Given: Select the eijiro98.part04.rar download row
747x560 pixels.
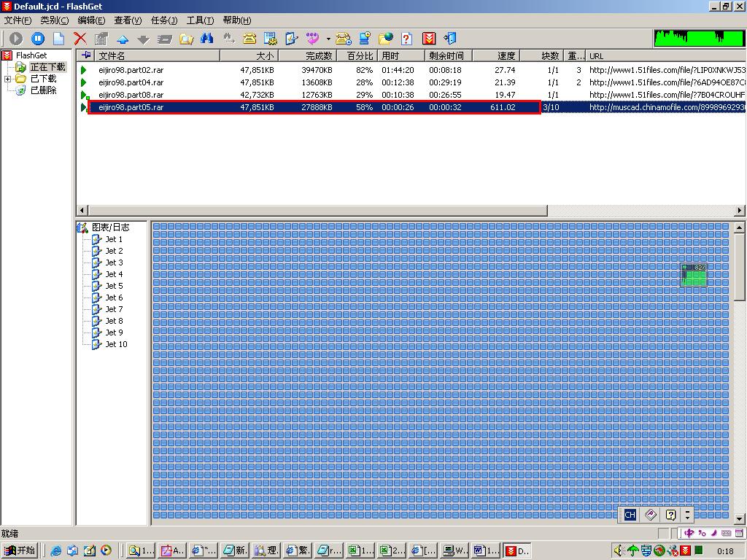Looking at the screenshot, I should pos(412,82).
